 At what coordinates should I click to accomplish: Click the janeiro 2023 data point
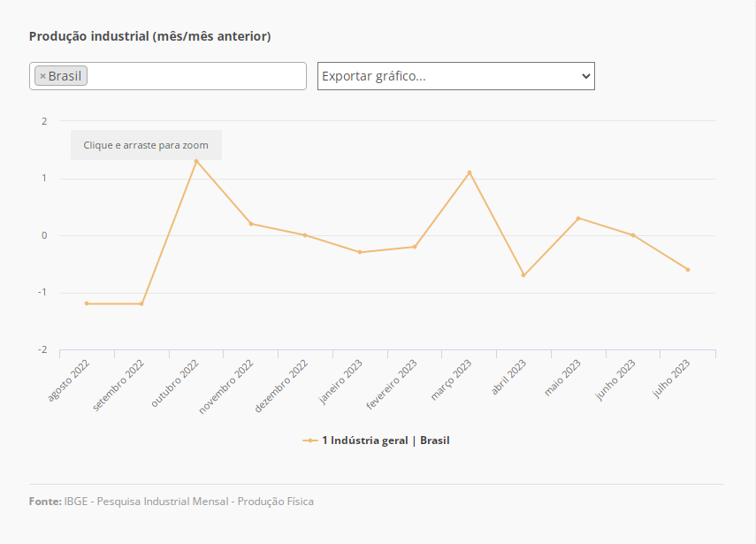tap(360, 252)
